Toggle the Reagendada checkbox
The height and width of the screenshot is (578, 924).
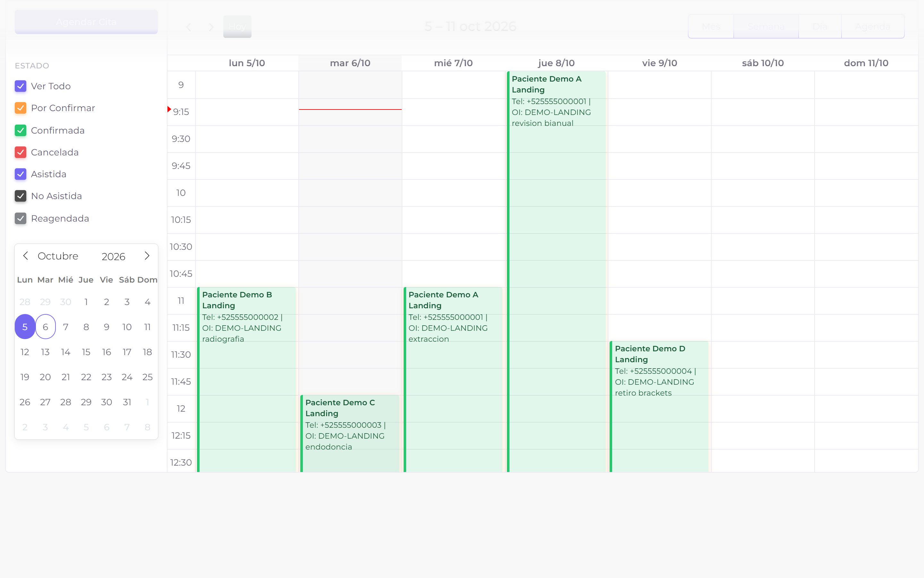[x=21, y=218]
